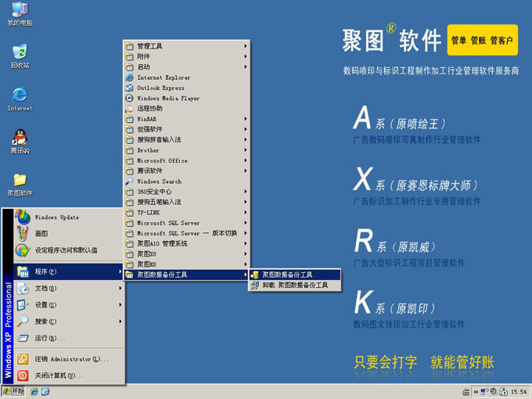Click the red 关闭计算机 power icon
532x399 pixels.
click(23, 376)
